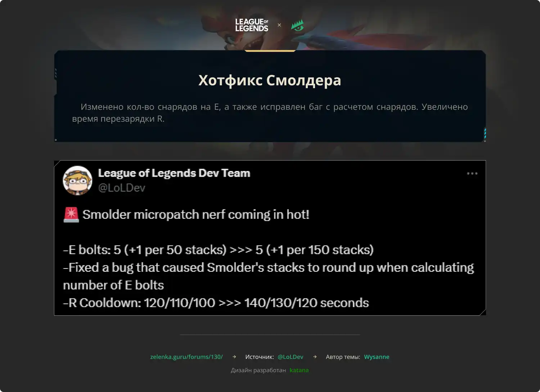Open the tweet's three-dot options menu
Viewport: 540px width, 392px height.
click(472, 174)
